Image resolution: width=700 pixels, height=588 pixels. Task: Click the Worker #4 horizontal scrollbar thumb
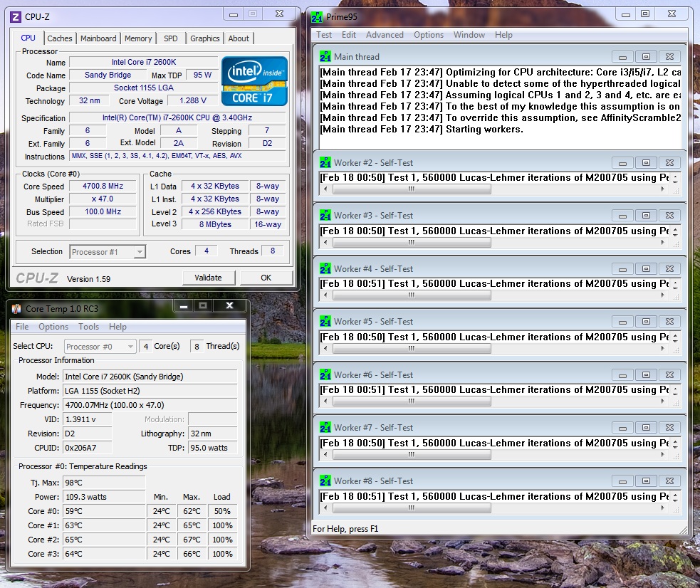(x=412, y=295)
